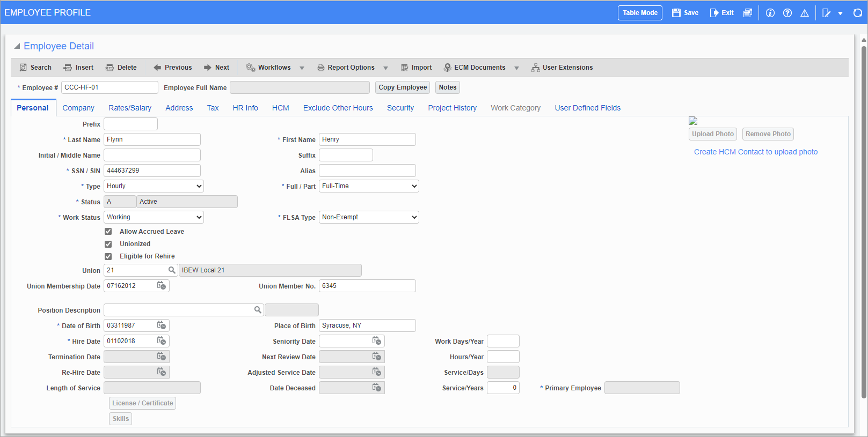Delete the current employee record
Viewport: 868px width, 437px height.
(x=121, y=68)
